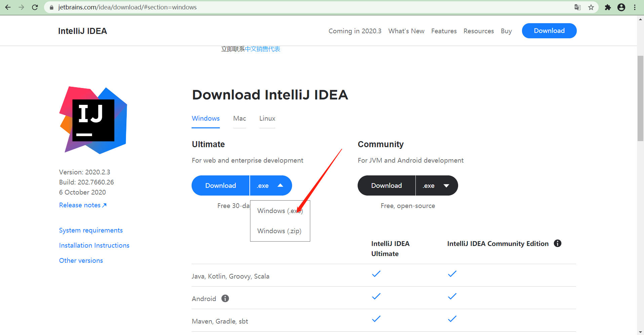Screen dimensions: 644x335
Task: Go back using the browser back arrow
Action: pyautogui.click(x=8, y=7)
